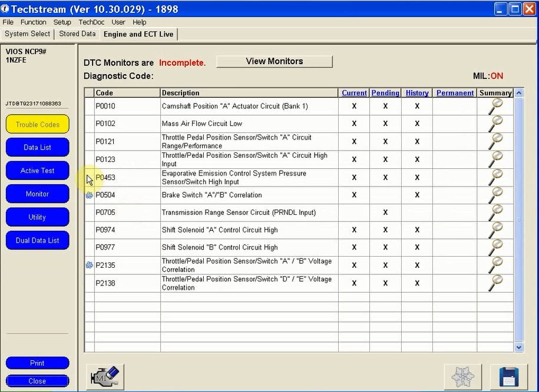Click the freeze frame snowflake beside P2135
The width and height of the screenshot is (539, 392).
click(x=90, y=265)
